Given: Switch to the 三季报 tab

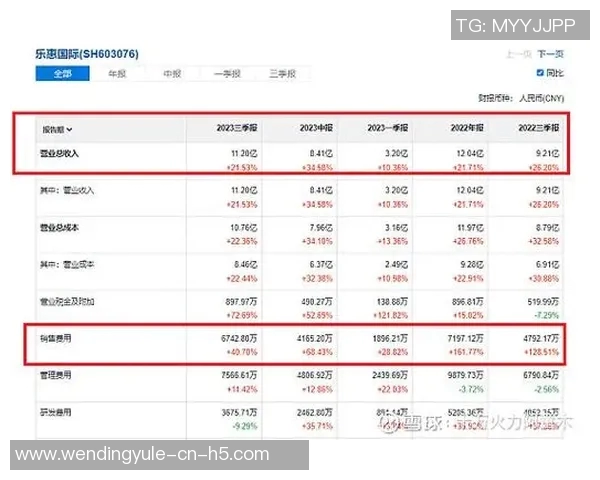Looking at the screenshot, I should tap(282, 73).
